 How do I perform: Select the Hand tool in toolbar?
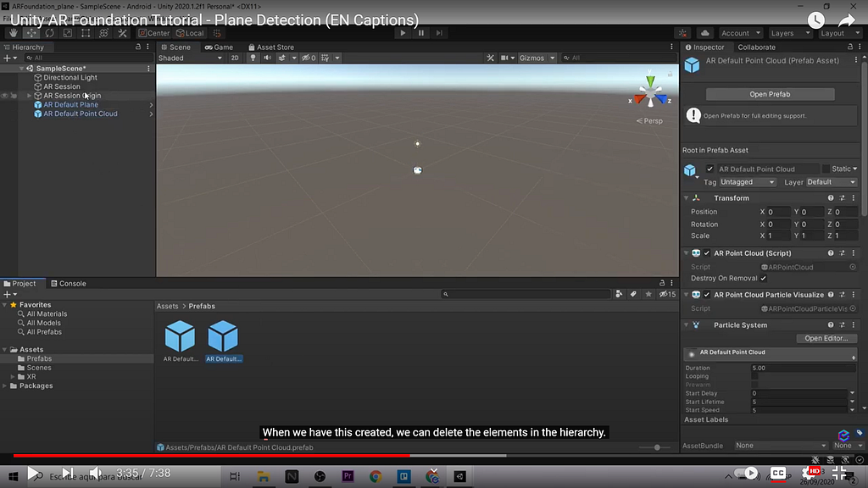click(14, 33)
